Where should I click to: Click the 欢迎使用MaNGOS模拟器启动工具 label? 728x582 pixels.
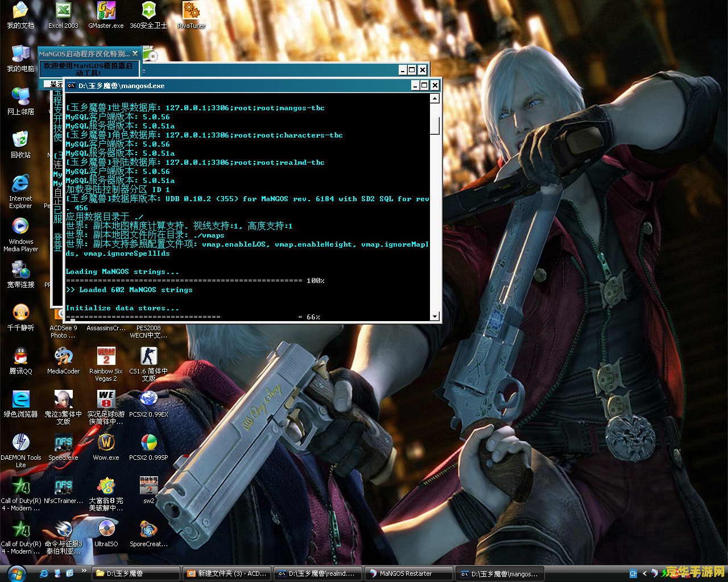click(88, 69)
